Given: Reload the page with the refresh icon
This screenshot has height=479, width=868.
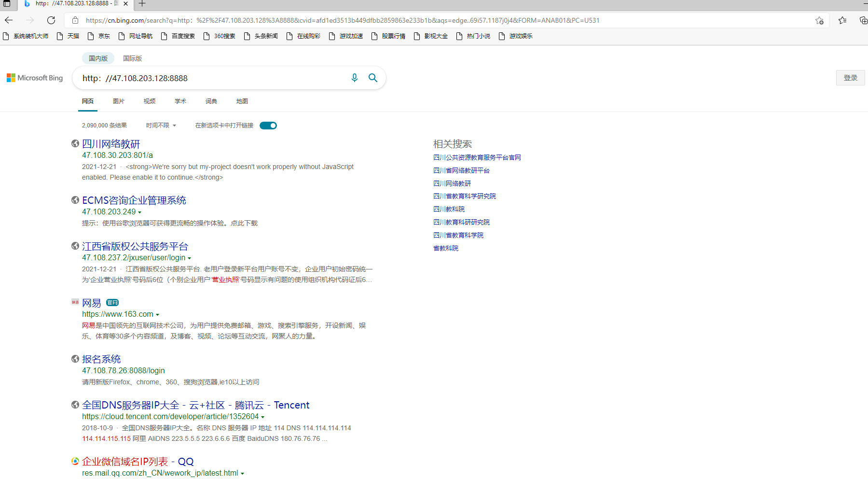Looking at the screenshot, I should (51, 20).
